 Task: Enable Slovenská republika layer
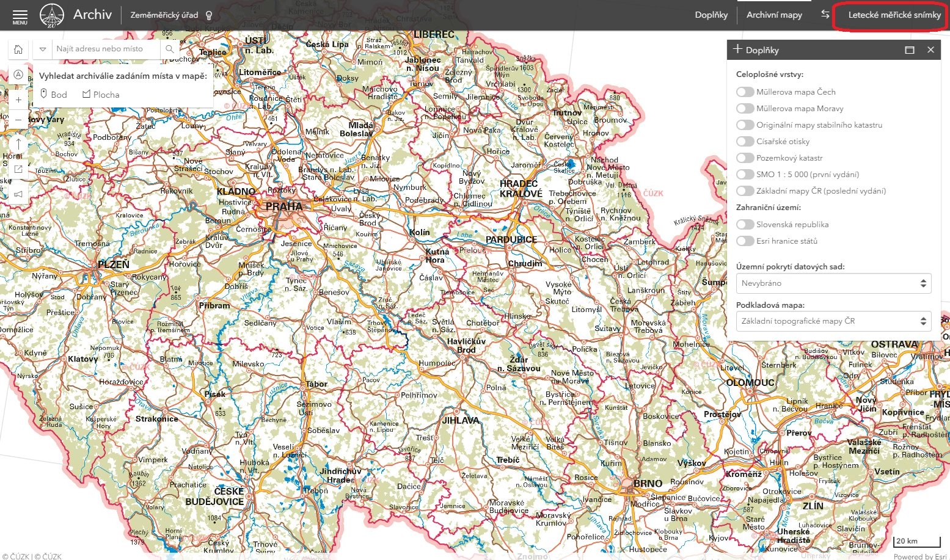(745, 224)
